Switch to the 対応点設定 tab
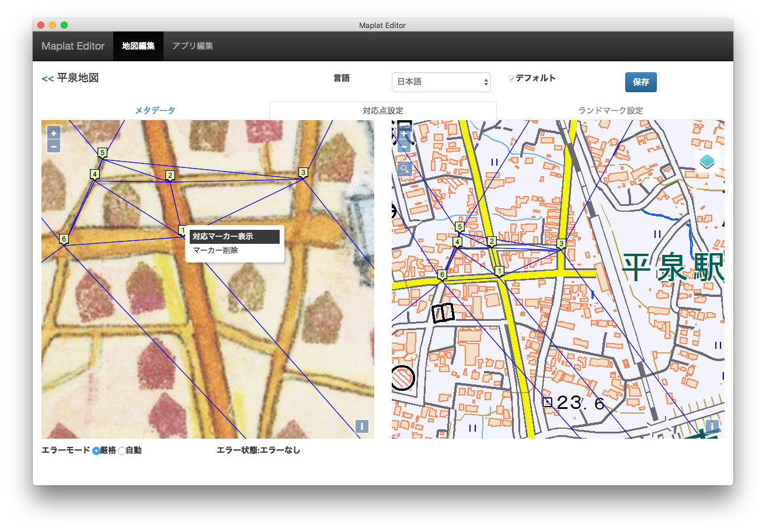The height and width of the screenshot is (532, 766). tap(383, 110)
